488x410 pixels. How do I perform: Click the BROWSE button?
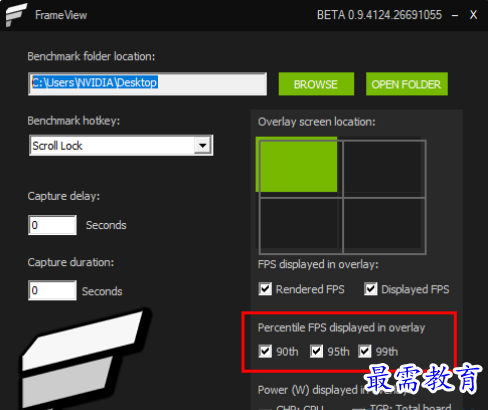coord(316,84)
